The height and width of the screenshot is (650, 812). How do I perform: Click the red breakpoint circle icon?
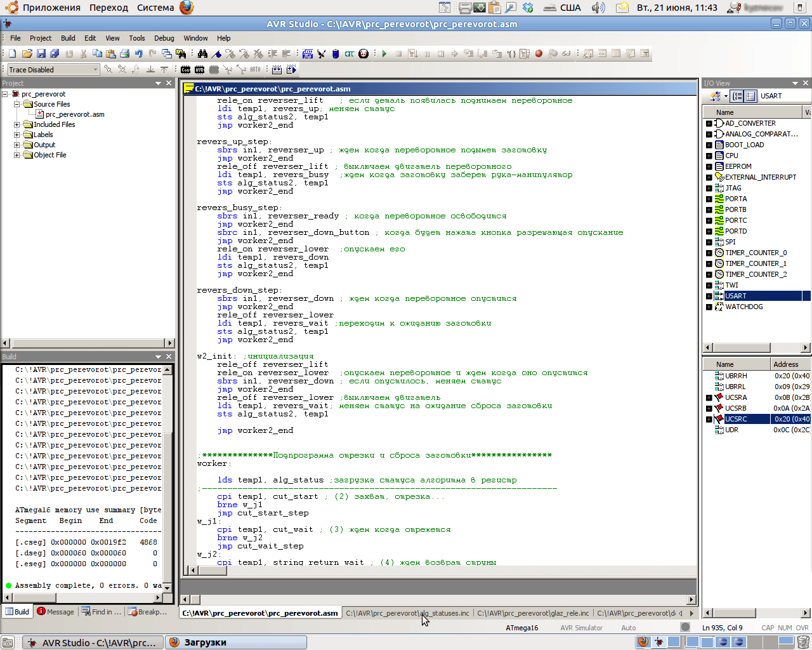(x=539, y=54)
